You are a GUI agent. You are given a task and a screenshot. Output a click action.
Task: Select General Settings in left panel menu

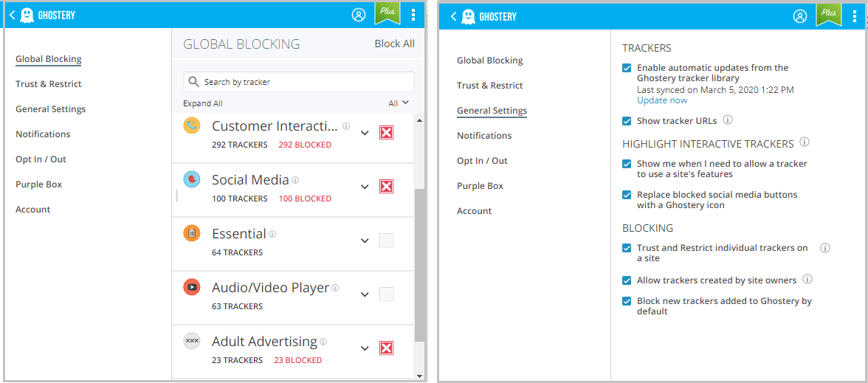50,109
